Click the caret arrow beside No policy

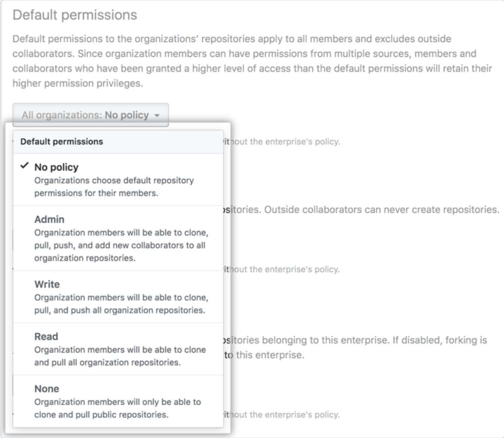click(157, 115)
